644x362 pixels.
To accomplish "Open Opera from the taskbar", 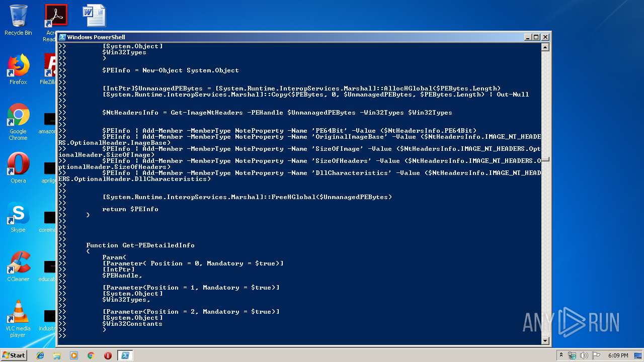I will (108, 355).
